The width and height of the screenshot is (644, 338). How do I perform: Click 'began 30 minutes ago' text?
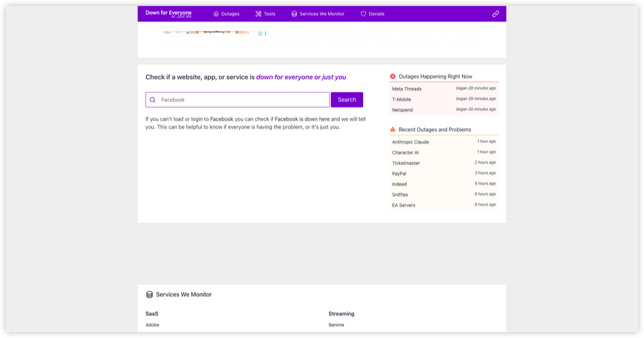point(476,109)
